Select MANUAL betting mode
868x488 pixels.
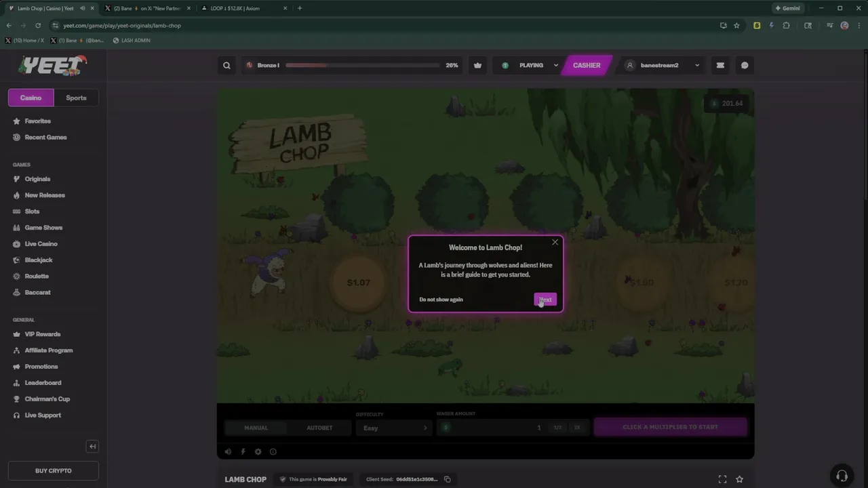(256, 428)
